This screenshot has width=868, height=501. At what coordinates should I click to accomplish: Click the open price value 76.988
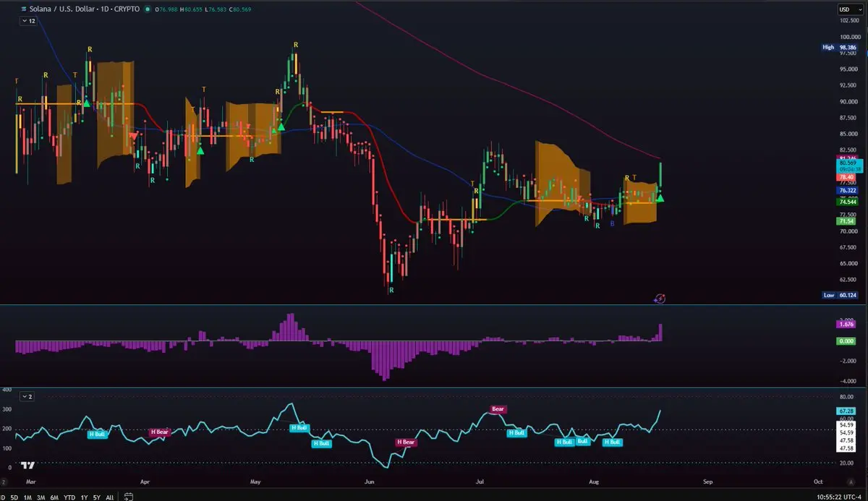[x=168, y=9]
